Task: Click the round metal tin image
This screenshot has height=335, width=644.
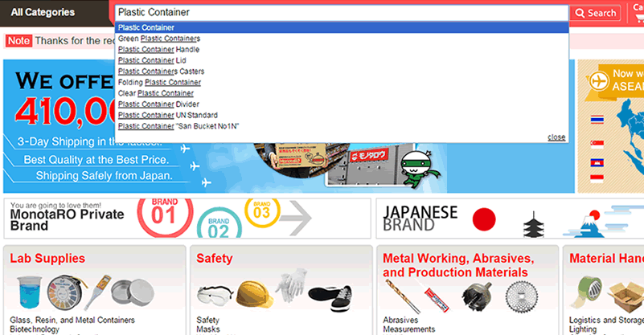Action: tap(133, 292)
